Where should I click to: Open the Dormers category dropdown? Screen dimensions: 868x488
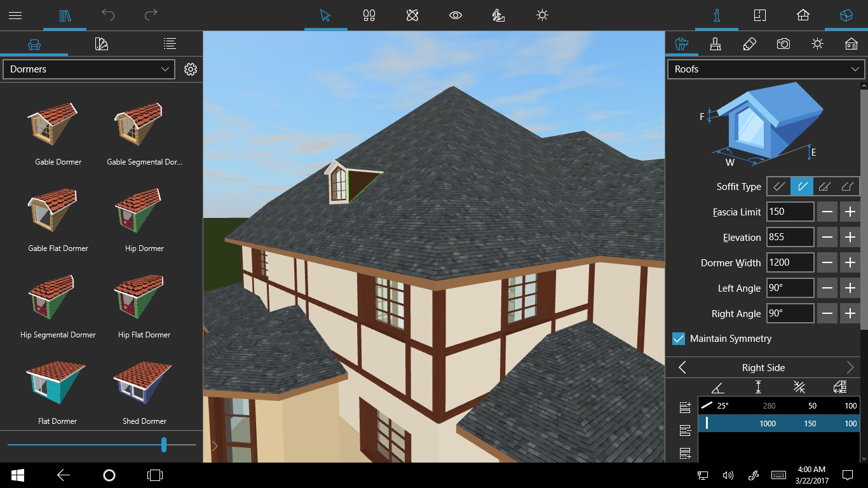tap(88, 69)
